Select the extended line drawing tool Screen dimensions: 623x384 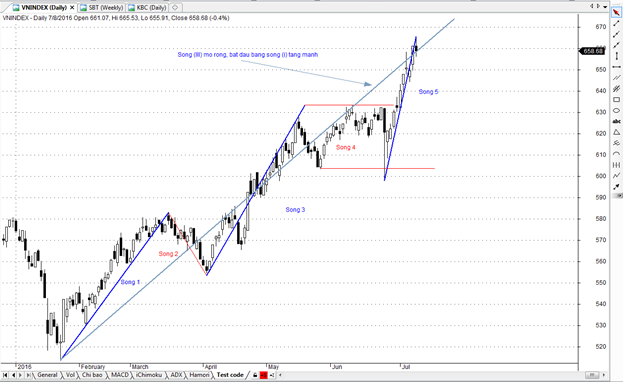tap(616, 45)
